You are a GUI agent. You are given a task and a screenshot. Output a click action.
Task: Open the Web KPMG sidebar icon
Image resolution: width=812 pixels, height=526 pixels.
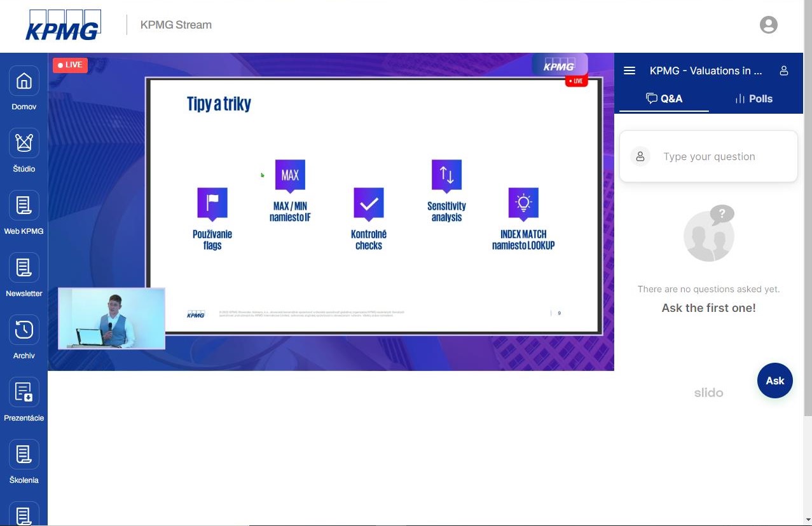tap(24, 205)
